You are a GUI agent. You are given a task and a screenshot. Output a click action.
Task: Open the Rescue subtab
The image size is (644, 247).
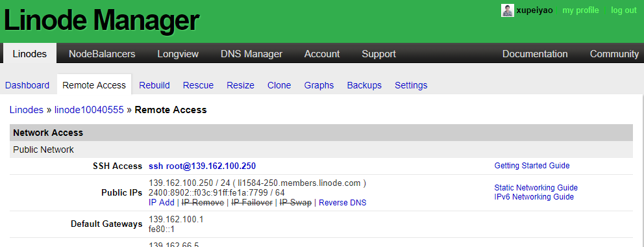point(198,85)
